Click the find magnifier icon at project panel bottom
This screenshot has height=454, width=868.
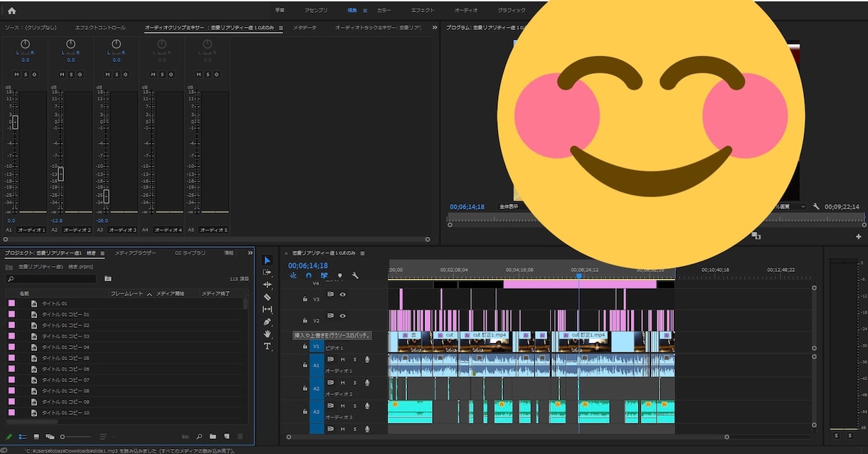tap(199, 436)
